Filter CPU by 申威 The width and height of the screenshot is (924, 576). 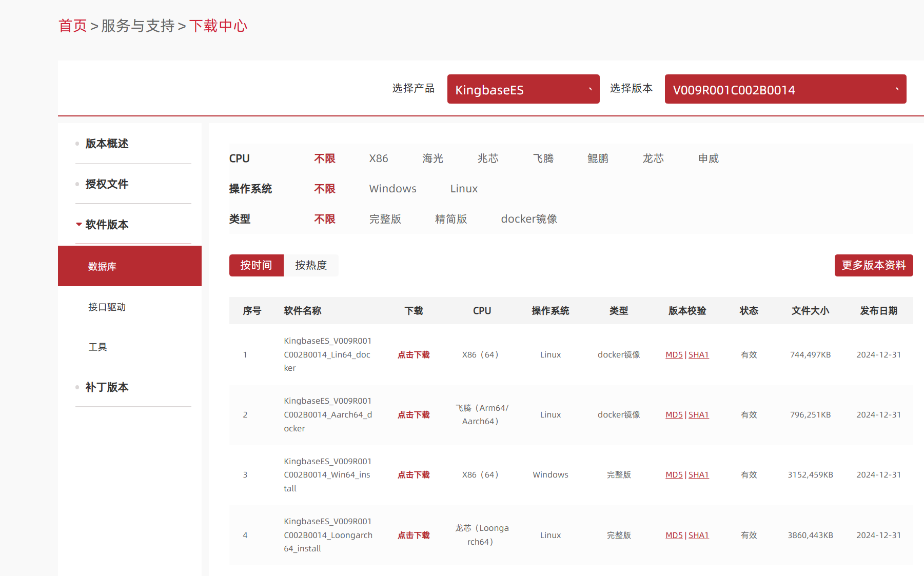tap(709, 158)
